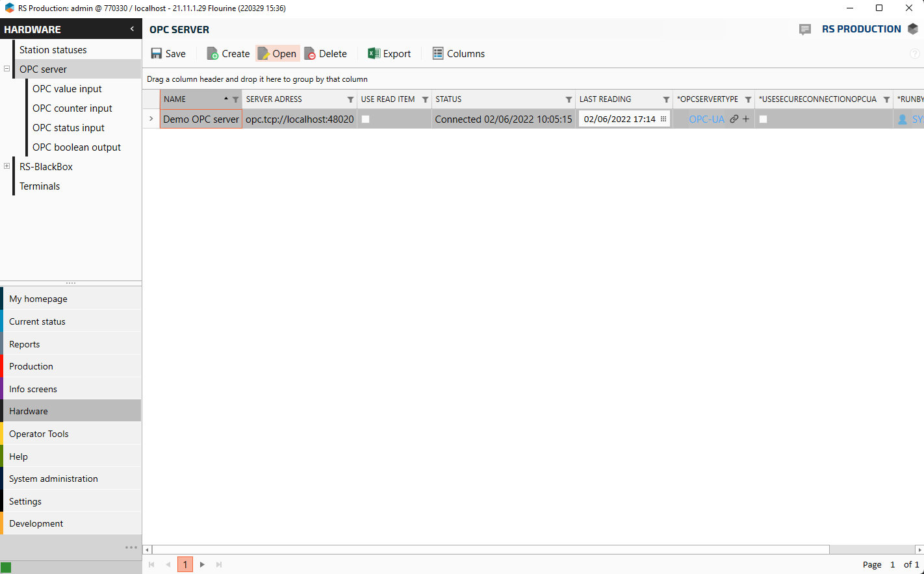Collapse the Hardware side panel

(132, 29)
